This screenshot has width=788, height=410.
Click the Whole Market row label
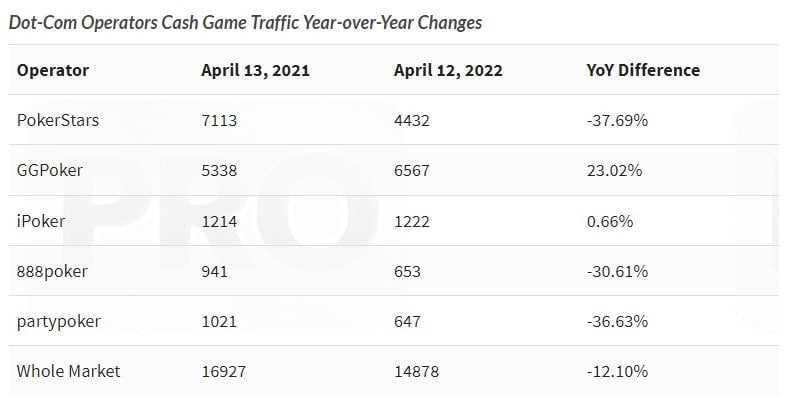68,371
